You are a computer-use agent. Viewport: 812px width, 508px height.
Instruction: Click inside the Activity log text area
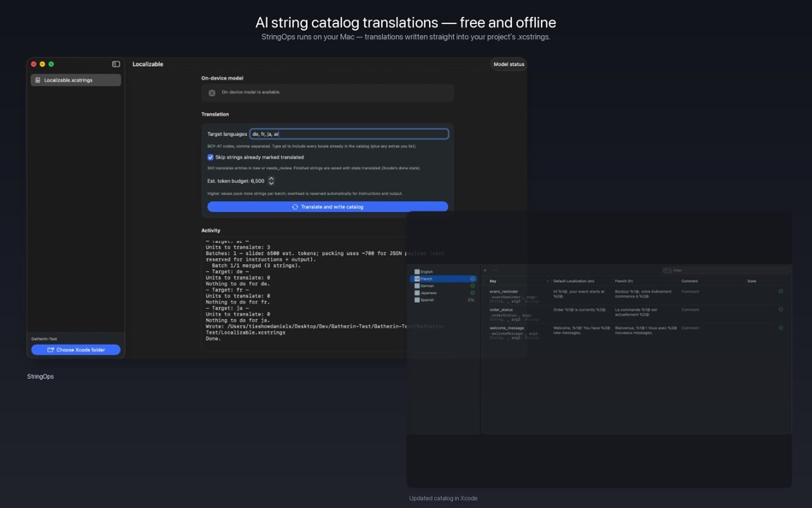pos(305,294)
